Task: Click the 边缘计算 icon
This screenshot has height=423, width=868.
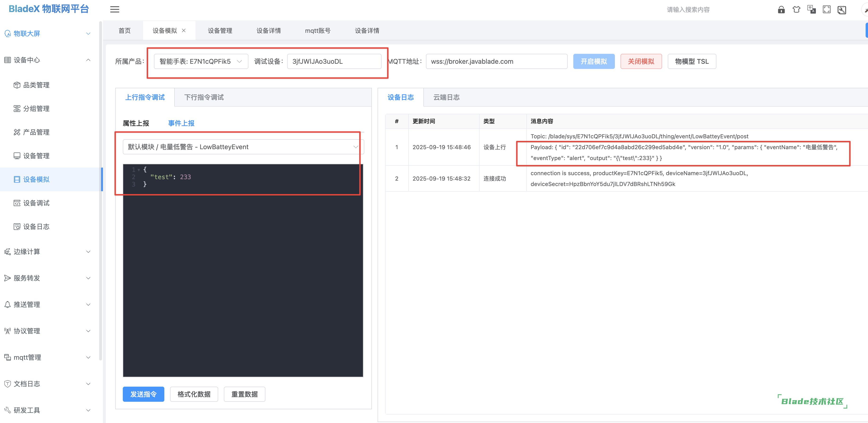Action: [7, 252]
